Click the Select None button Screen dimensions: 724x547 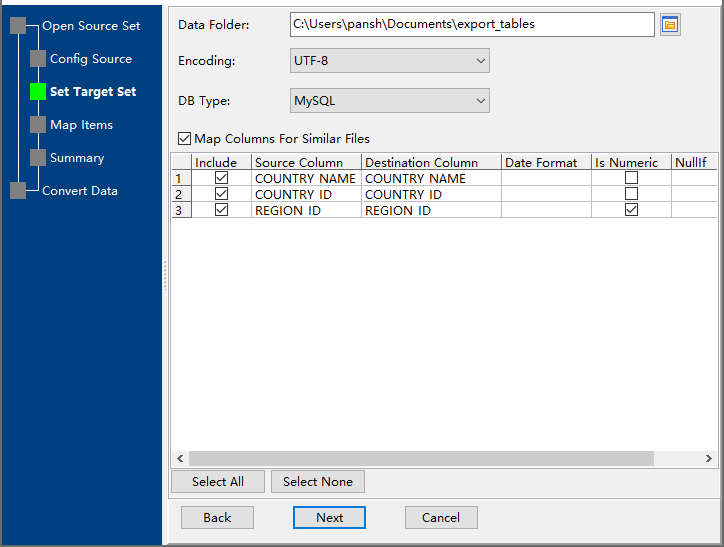coord(318,481)
